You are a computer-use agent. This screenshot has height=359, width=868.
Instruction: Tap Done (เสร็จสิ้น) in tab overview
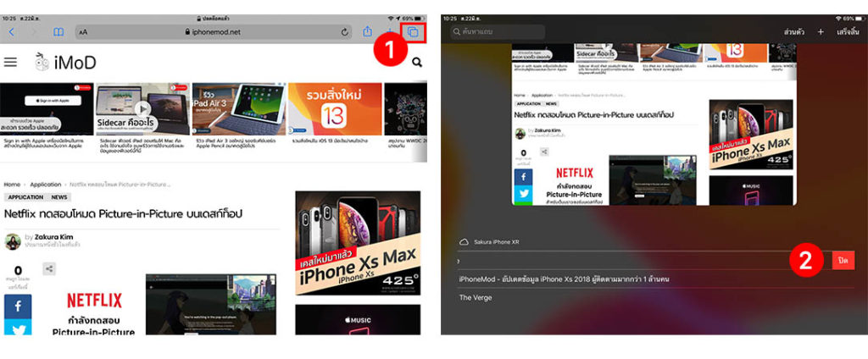point(848,32)
